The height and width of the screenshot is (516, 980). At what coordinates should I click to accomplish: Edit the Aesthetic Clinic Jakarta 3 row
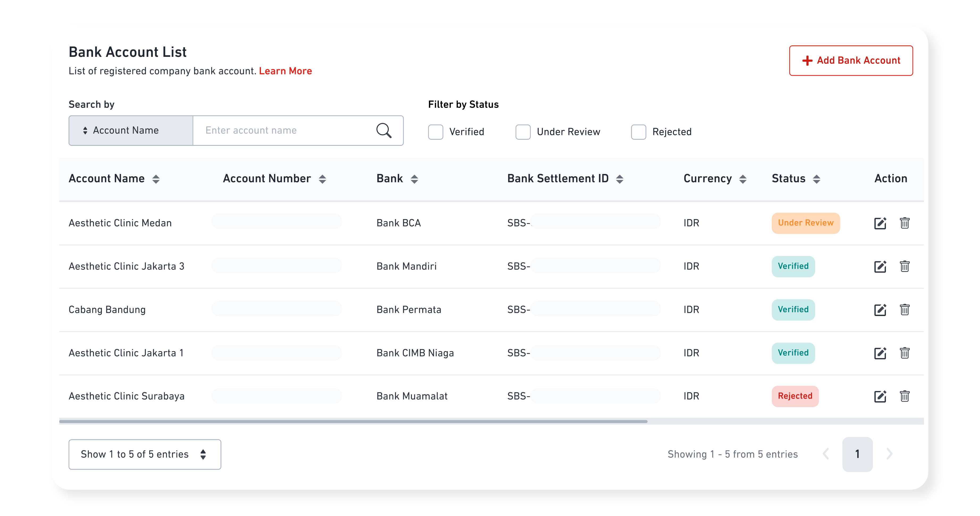[x=880, y=267]
